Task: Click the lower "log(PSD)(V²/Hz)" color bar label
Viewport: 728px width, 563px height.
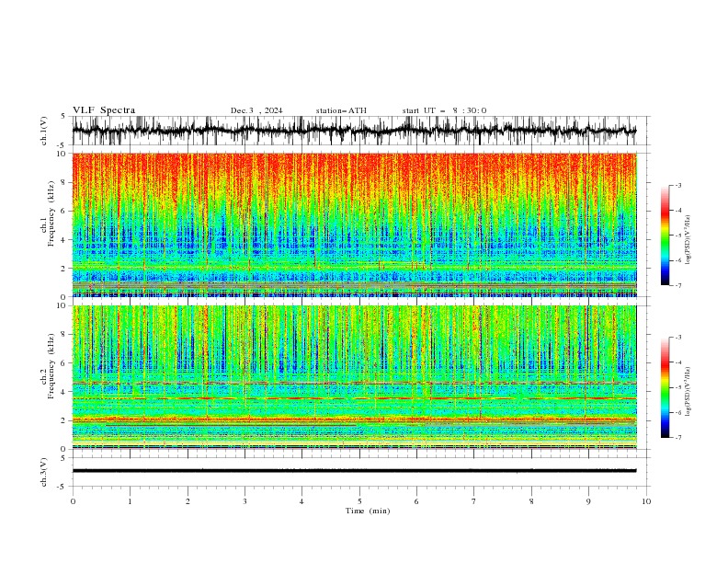Action: tap(688, 392)
